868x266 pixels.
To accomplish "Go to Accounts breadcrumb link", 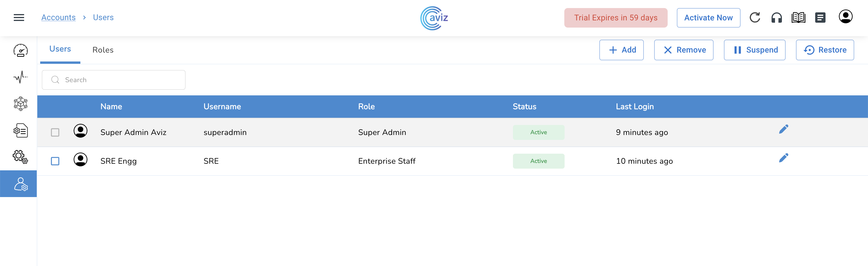I will [58, 18].
